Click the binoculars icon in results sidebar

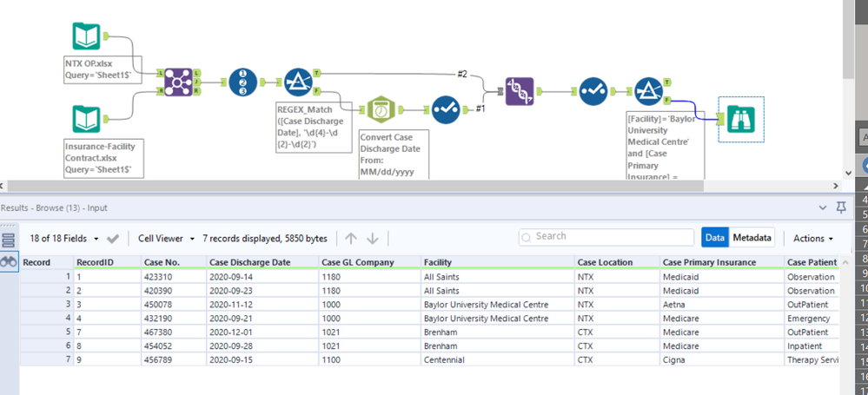click(x=10, y=261)
